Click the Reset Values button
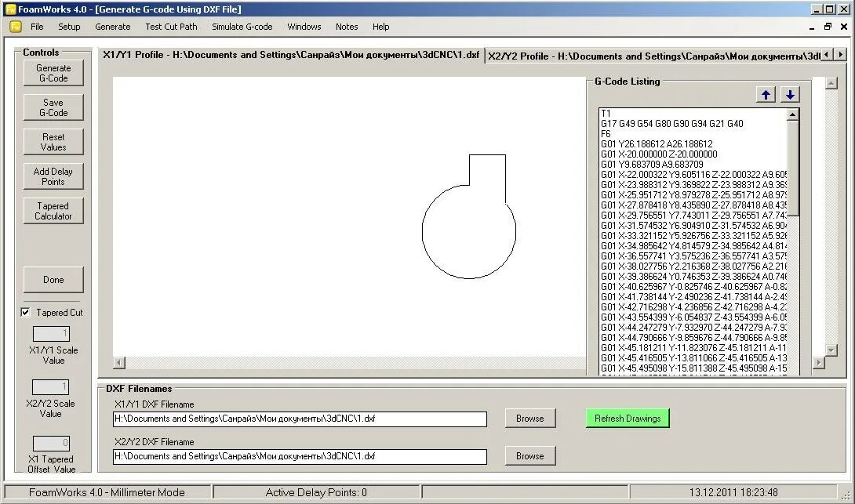This screenshot has height=504, width=855. coord(53,142)
